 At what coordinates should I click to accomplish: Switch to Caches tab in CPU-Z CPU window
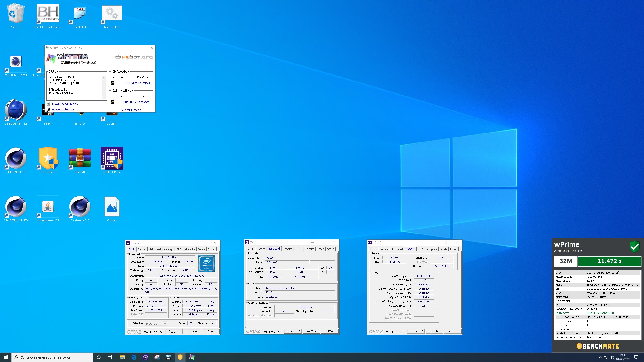click(x=142, y=249)
